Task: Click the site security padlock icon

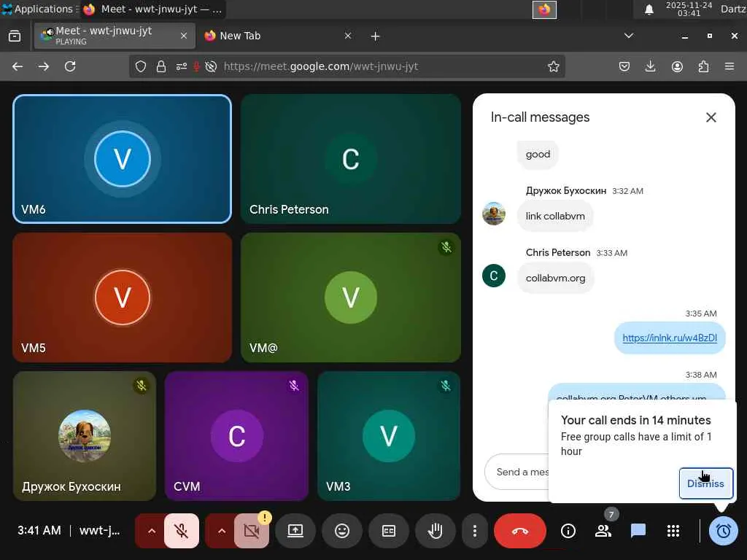Action: click(161, 66)
